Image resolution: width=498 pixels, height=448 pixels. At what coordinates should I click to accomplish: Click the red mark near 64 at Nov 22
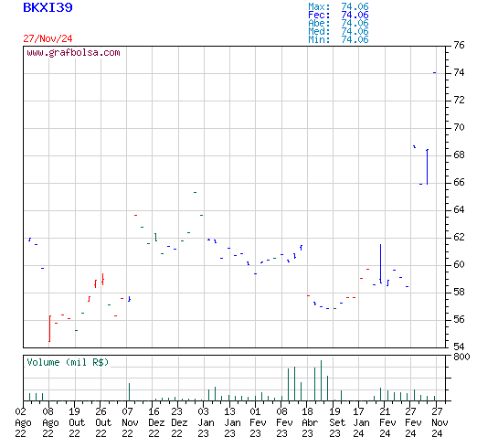click(135, 215)
